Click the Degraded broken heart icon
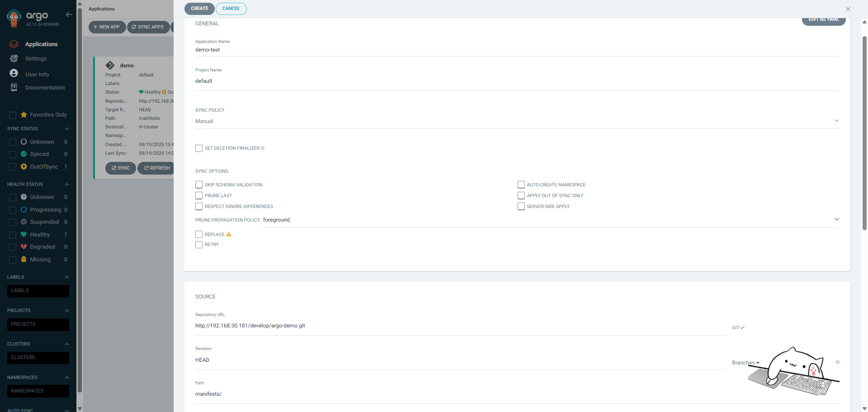 click(x=24, y=247)
